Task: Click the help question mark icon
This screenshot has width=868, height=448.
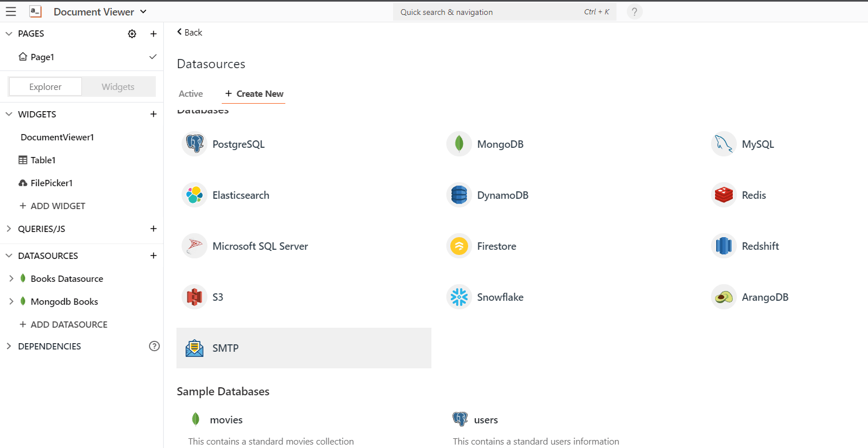Action: click(x=634, y=12)
